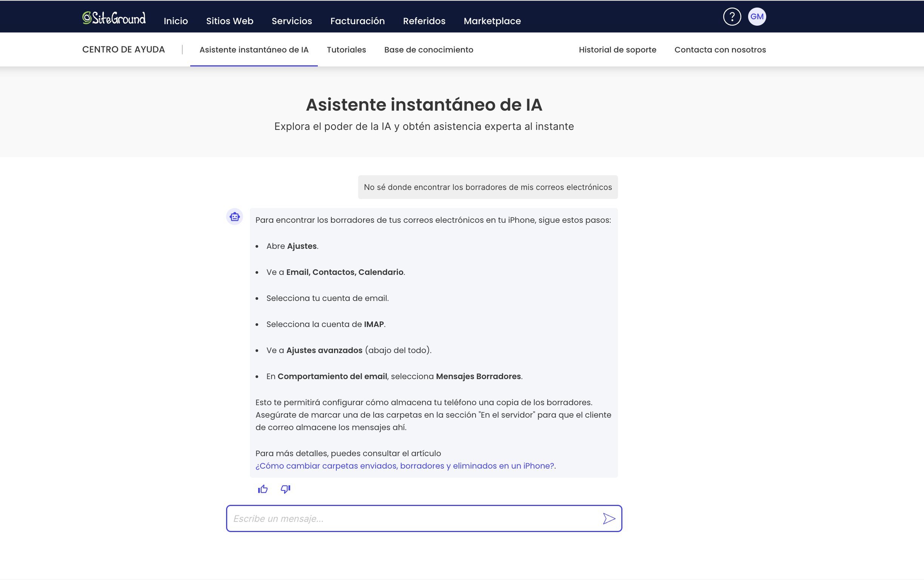The height and width of the screenshot is (580, 924).
Task: Open the Sitios Web menu
Action: (229, 21)
